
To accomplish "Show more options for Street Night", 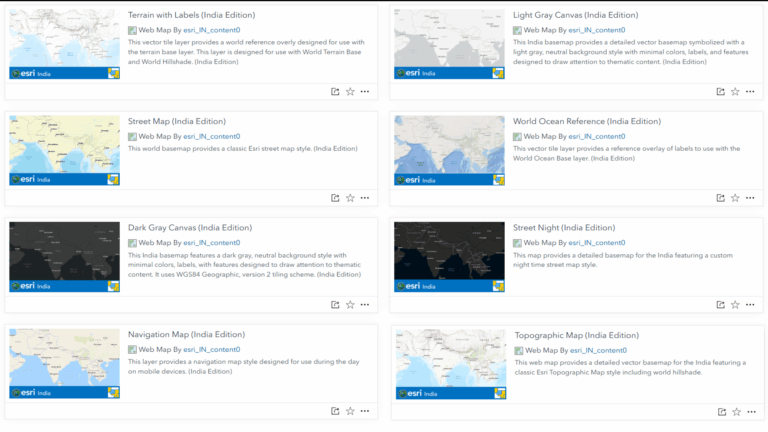I will [750, 305].
